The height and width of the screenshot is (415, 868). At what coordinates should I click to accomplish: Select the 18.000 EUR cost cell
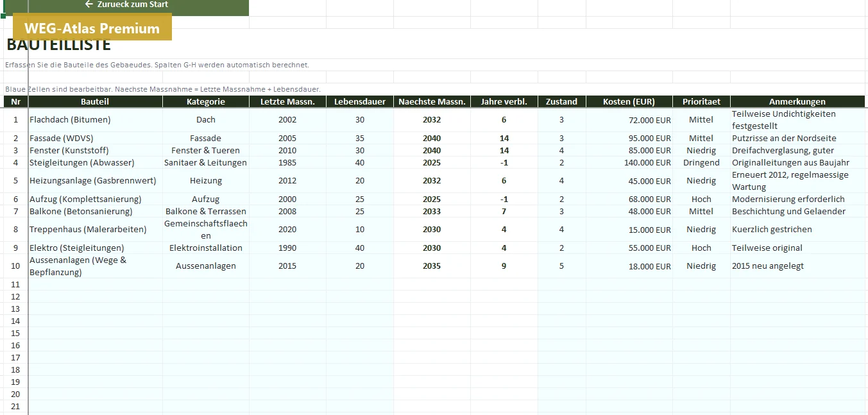[629, 266]
